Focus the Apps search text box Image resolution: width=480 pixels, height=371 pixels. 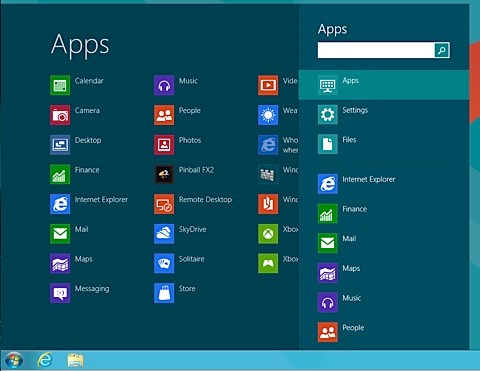click(376, 50)
